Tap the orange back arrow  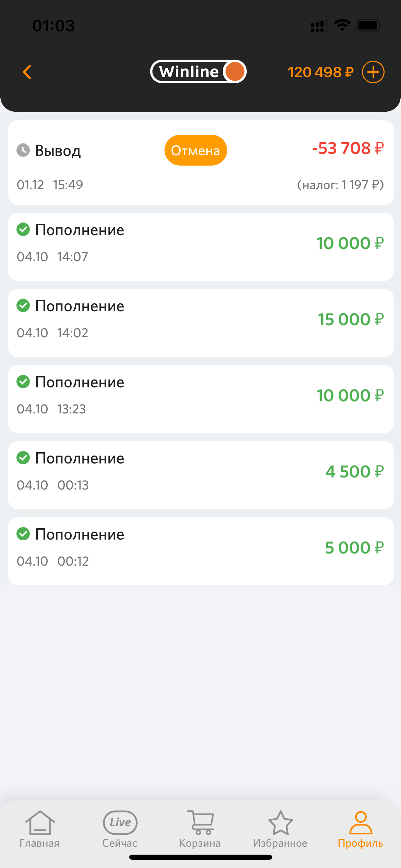(x=27, y=72)
